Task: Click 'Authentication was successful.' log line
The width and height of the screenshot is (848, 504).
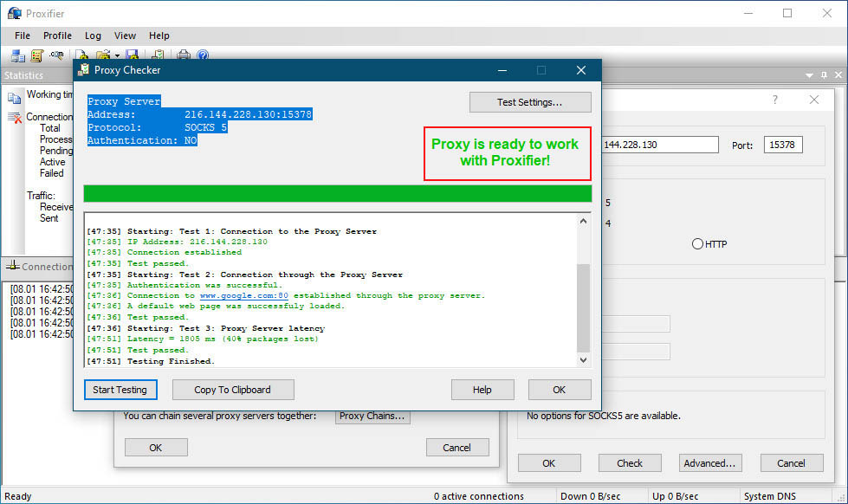Action: (184, 285)
